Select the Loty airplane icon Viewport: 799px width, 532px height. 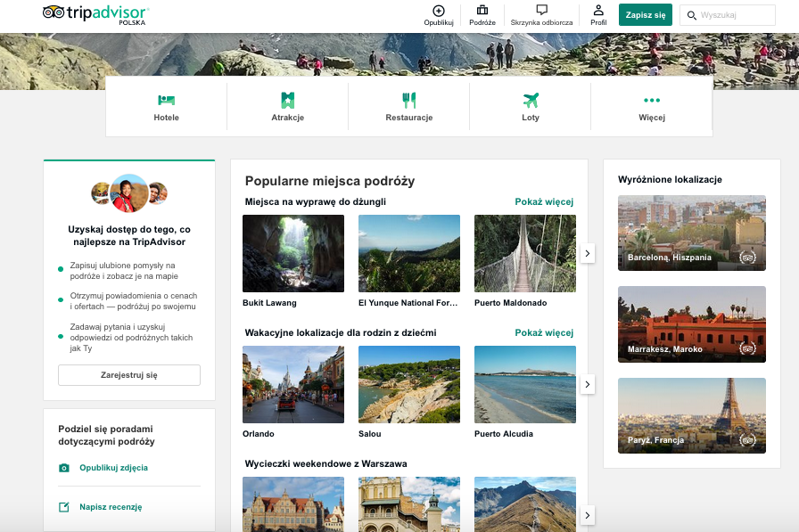(531, 101)
